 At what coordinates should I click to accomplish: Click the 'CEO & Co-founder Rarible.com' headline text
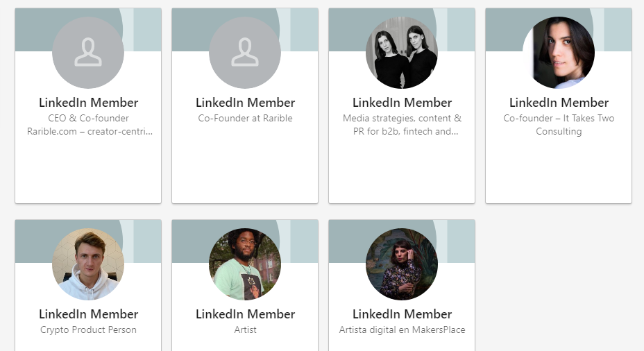pos(90,125)
